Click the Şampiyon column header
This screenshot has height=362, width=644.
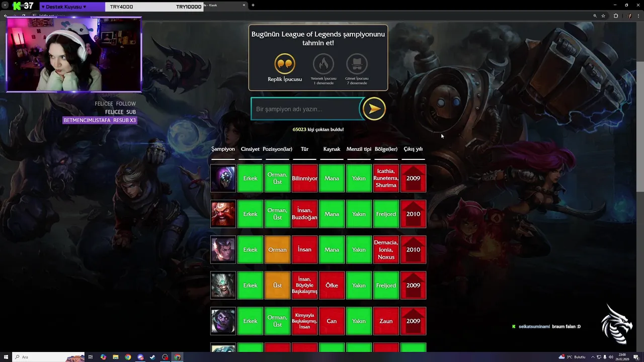223,149
